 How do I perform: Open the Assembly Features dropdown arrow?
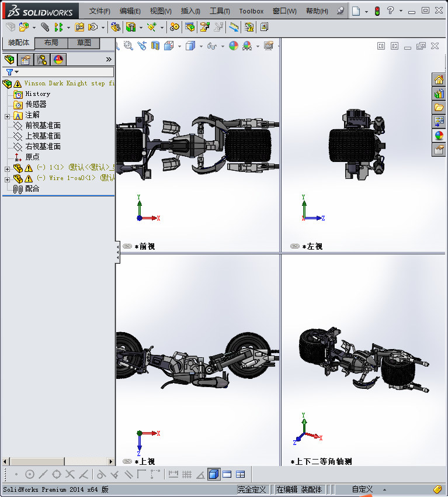[141, 28]
